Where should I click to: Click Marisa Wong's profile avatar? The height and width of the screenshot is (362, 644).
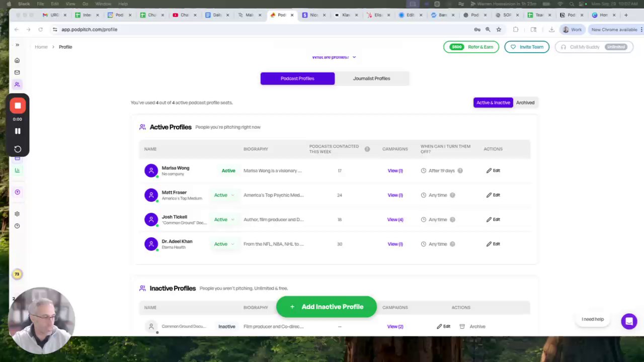(151, 170)
